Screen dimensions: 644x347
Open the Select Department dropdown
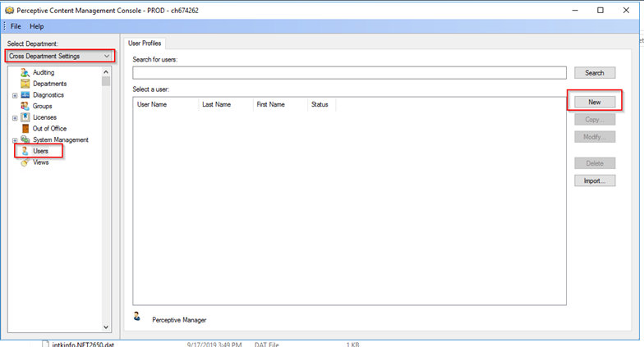(x=60, y=56)
